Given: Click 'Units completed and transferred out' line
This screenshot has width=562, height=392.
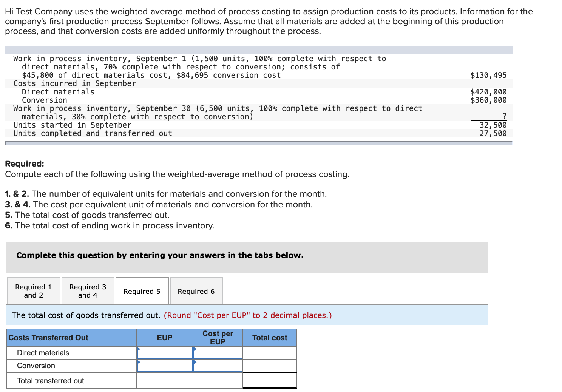Looking at the screenshot, I should (x=93, y=133).
